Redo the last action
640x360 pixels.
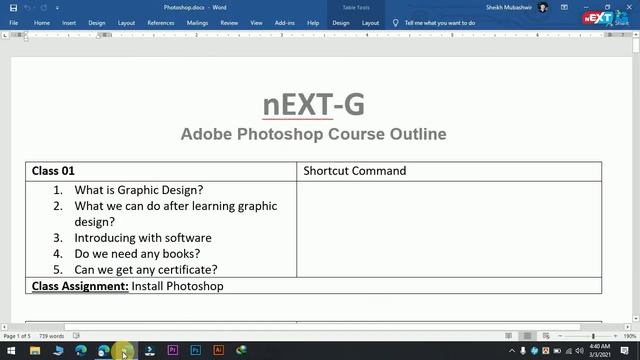pyautogui.click(x=43, y=8)
